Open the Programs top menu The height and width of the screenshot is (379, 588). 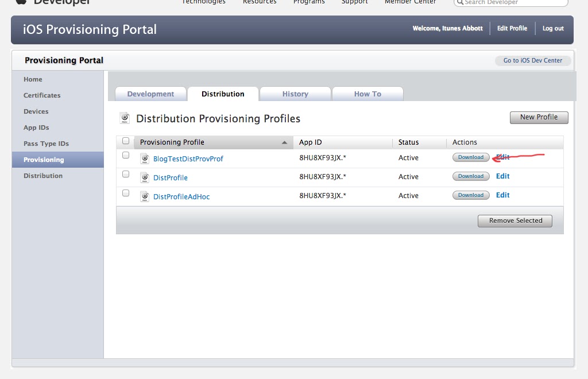pyautogui.click(x=309, y=2)
